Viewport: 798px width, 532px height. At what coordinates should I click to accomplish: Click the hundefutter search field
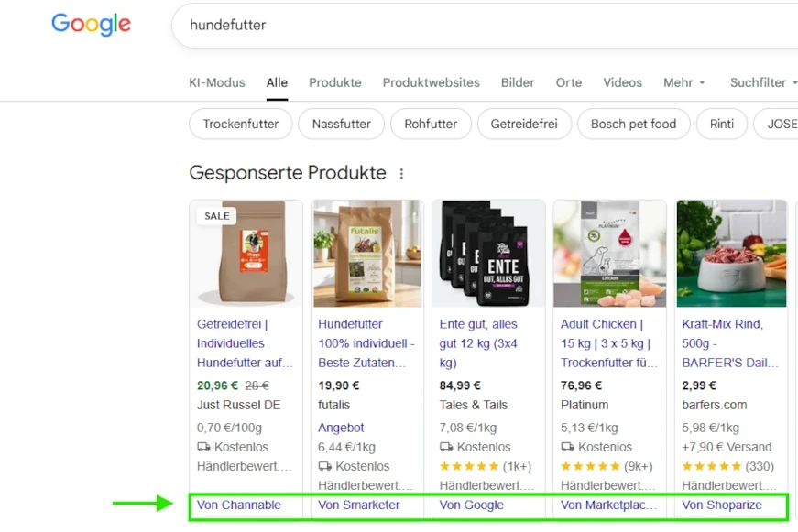coord(485,25)
